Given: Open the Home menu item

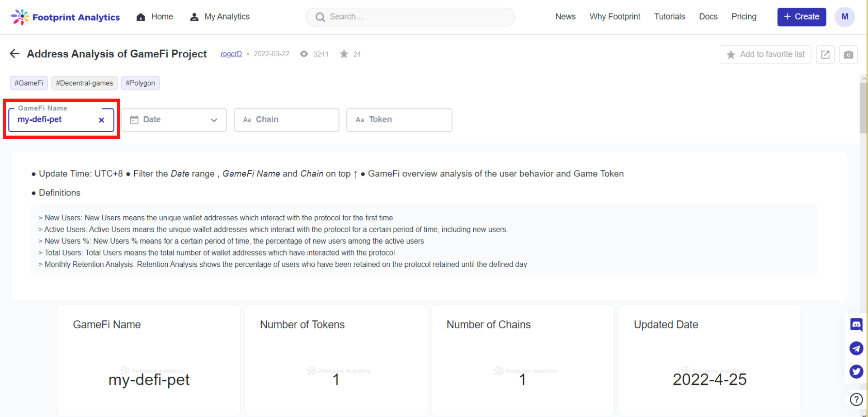Looking at the screenshot, I should click(x=162, y=17).
